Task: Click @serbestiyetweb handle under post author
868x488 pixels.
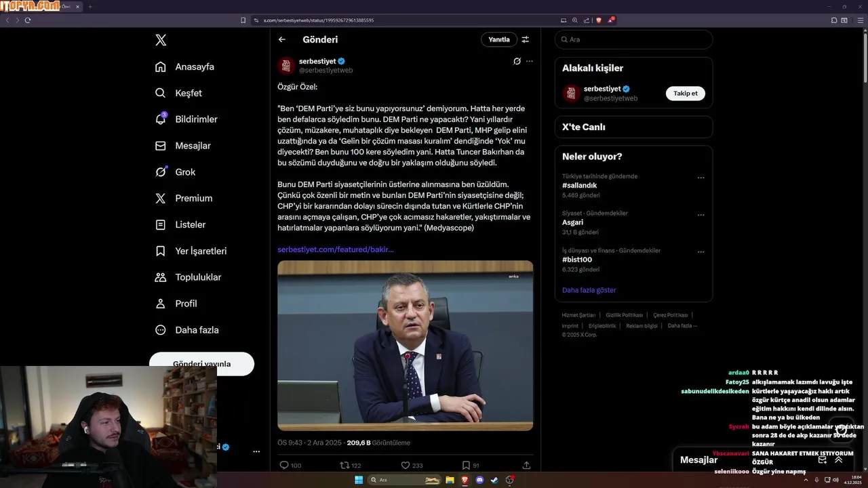Action: click(x=326, y=70)
